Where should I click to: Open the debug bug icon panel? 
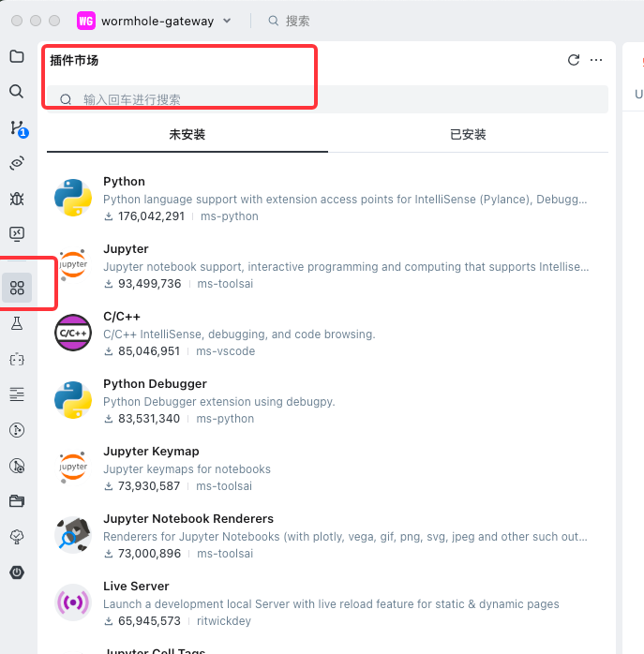(x=17, y=198)
